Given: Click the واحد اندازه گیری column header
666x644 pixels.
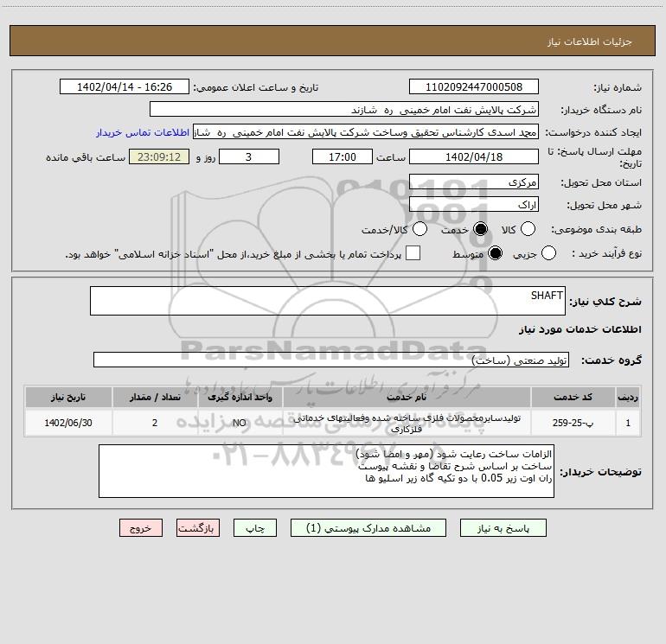Looking at the screenshot, I should 240,397.
